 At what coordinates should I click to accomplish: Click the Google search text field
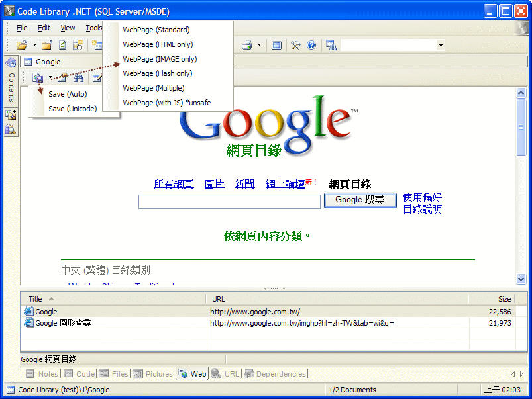point(229,202)
